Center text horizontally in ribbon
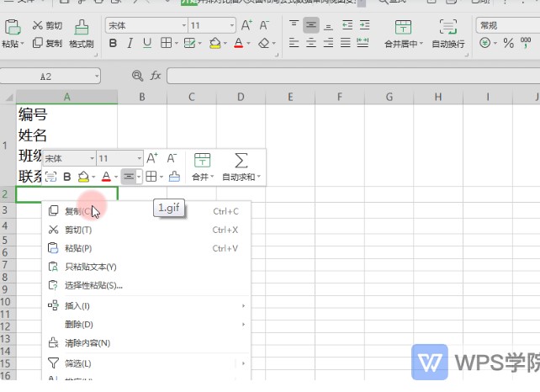Image resolution: width=540 pixels, height=392 pixels. coord(311,43)
